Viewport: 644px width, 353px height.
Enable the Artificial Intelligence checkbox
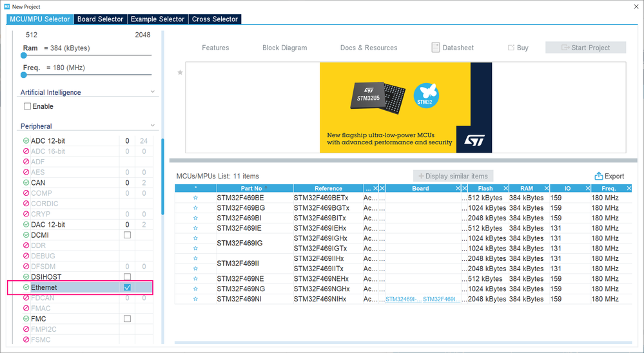(28, 106)
